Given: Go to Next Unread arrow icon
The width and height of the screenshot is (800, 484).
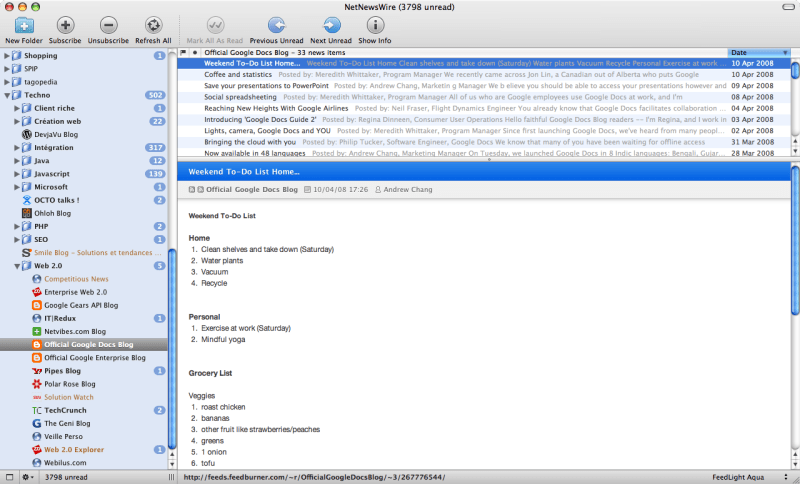Looking at the screenshot, I should click(331, 24).
